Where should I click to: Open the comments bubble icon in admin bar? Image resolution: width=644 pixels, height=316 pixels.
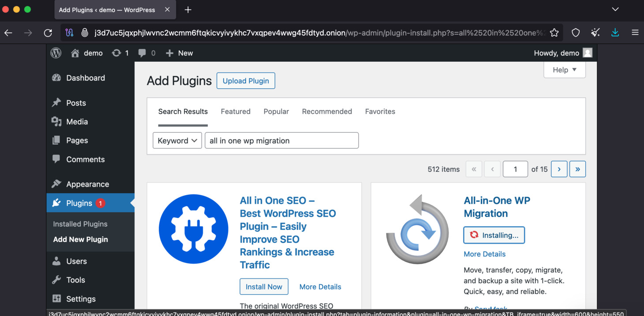[142, 53]
